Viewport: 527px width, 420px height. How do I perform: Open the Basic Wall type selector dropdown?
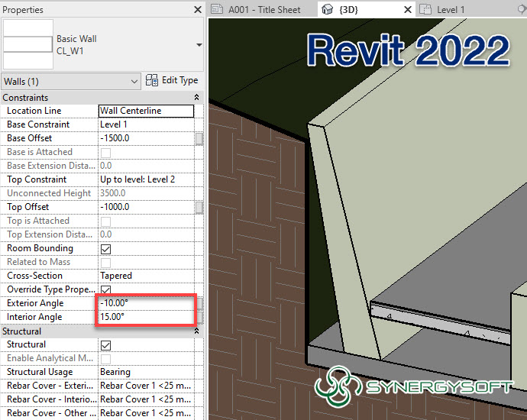click(199, 45)
